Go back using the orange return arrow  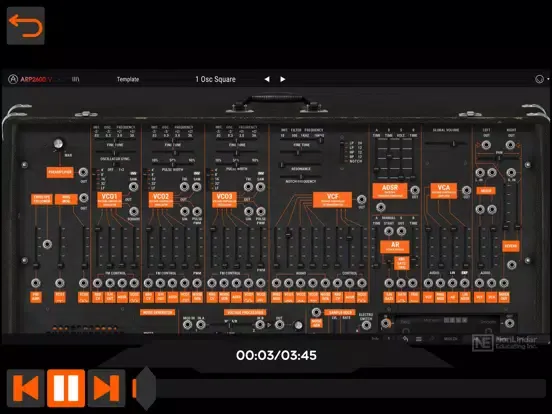[x=26, y=26]
